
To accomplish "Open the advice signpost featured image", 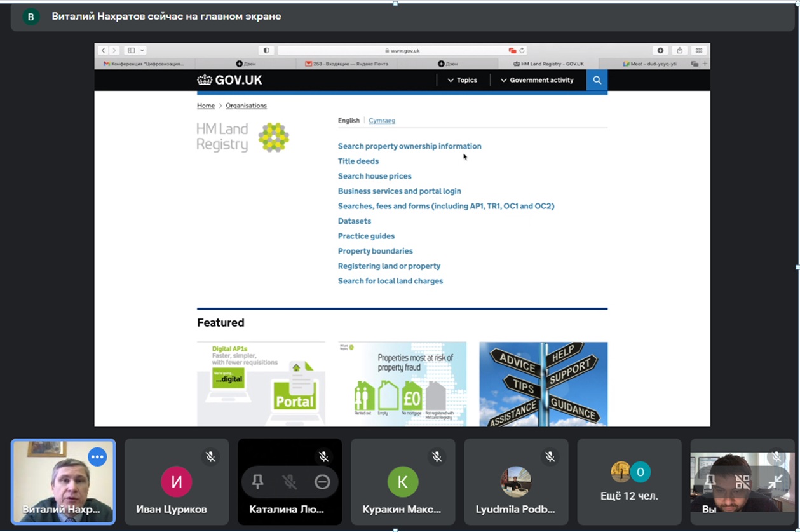I will (543, 384).
